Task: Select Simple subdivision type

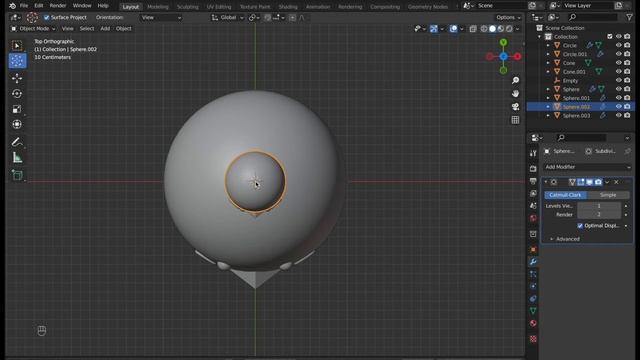Action: [x=608, y=195]
